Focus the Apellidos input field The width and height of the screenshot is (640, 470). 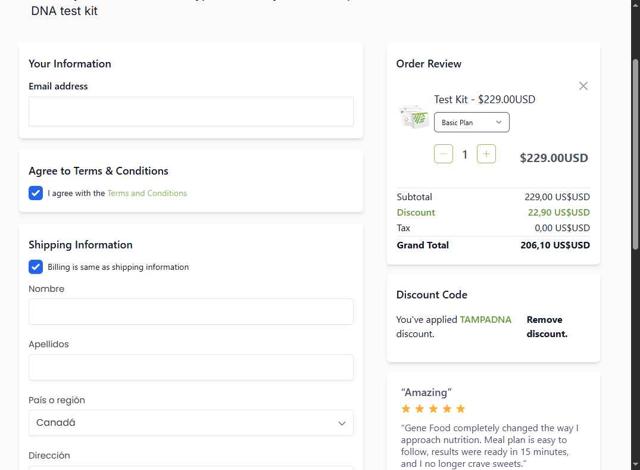(x=191, y=368)
